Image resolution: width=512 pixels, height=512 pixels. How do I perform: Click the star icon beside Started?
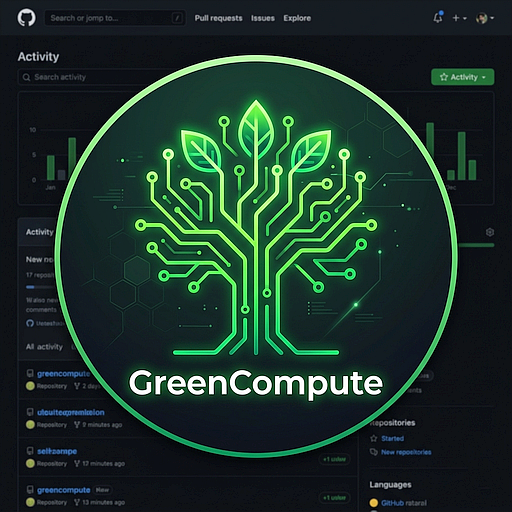(374, 438)
